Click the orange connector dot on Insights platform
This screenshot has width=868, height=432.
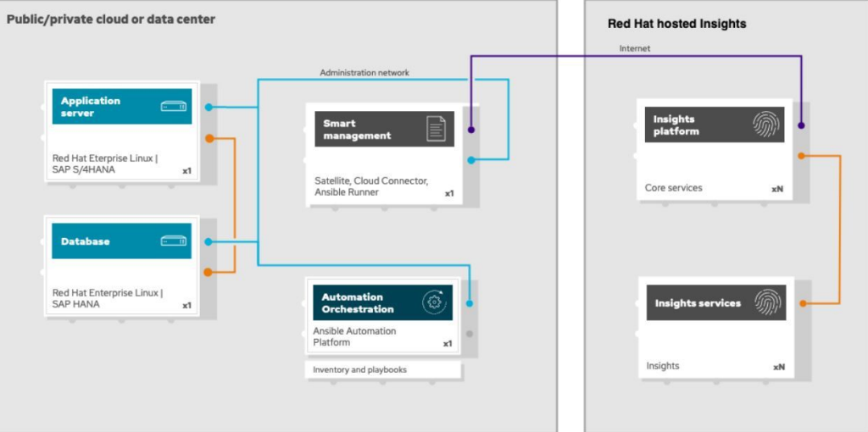tap(801, 156)
